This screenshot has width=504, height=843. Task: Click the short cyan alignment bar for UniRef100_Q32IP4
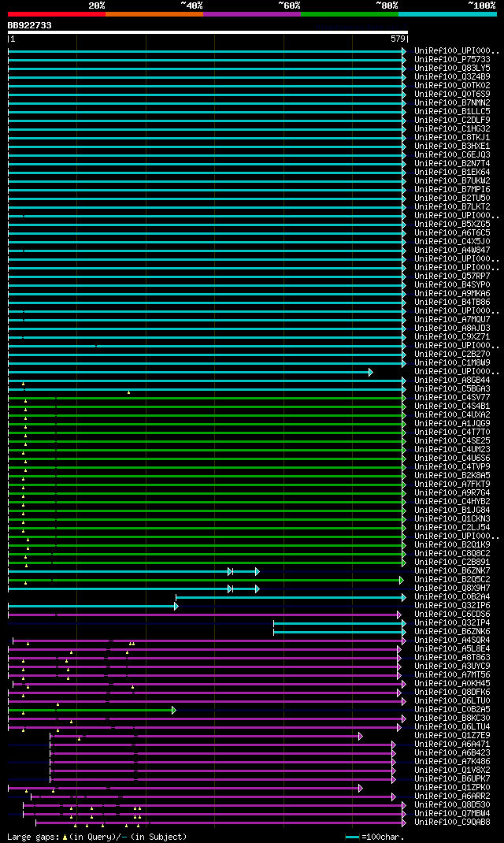pos(339,624)
